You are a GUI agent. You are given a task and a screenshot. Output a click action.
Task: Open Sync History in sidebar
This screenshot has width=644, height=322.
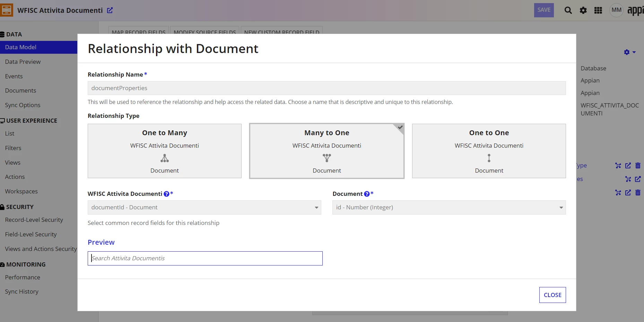22,291
